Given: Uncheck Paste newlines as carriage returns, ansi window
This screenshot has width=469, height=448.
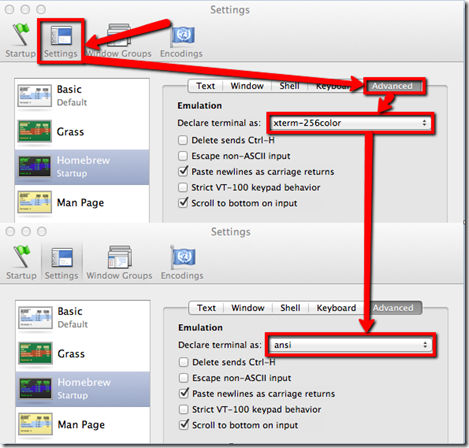Looking at the screenshot, I should click(x=184, y=393).
